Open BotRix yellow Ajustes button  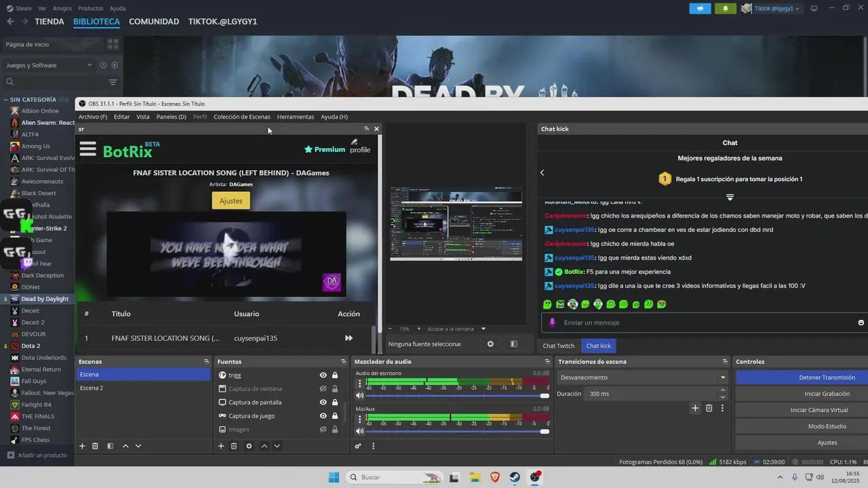[231, 201]
